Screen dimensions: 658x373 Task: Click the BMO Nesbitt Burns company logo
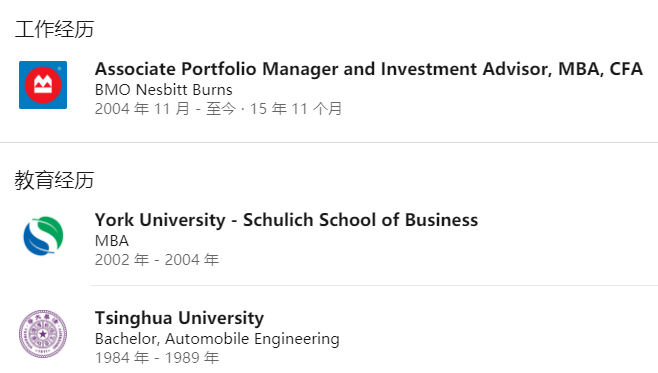43,85
